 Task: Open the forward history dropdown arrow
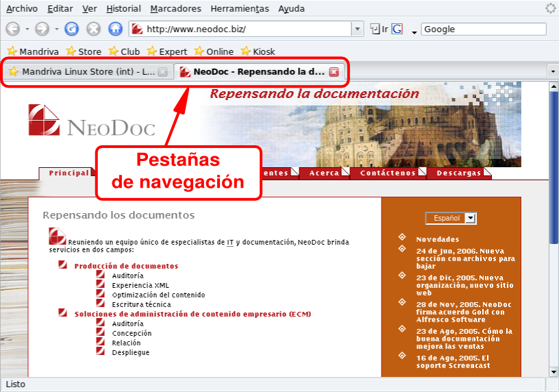56,29
